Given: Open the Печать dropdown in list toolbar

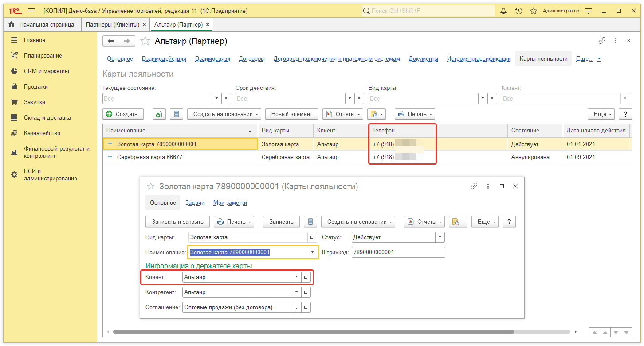Looking at the screenshot, I should click(415, 114).
